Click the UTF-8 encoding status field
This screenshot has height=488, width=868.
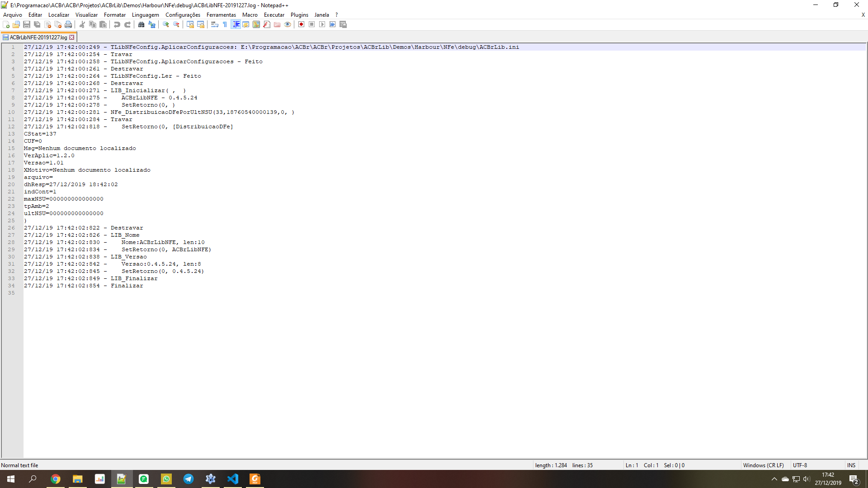[800, 465]
